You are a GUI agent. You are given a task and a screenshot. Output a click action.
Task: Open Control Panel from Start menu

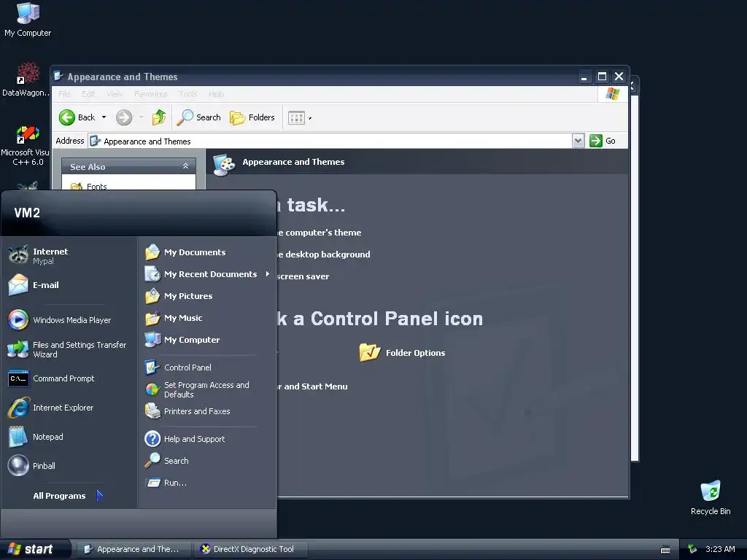tap(206, 367)
